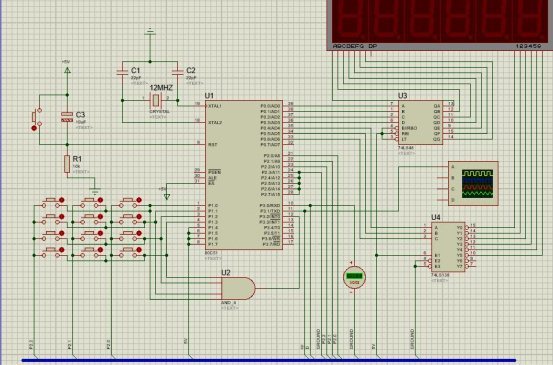
Task: Select the U4 74LS138 decoder chip
Action: tap(448, 247)
